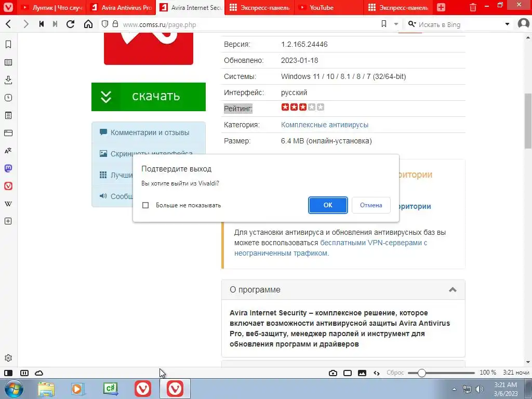Toggle tab tiling in status bar
The width and height of the screenshot is (532, 399).
tap(24, 373)
